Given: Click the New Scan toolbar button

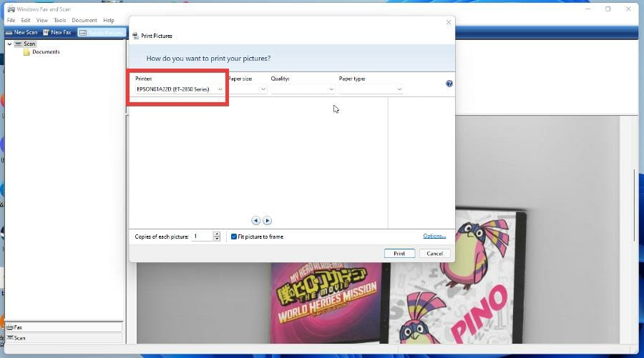Looking at the screenshot, I should (x=21, y=32).
